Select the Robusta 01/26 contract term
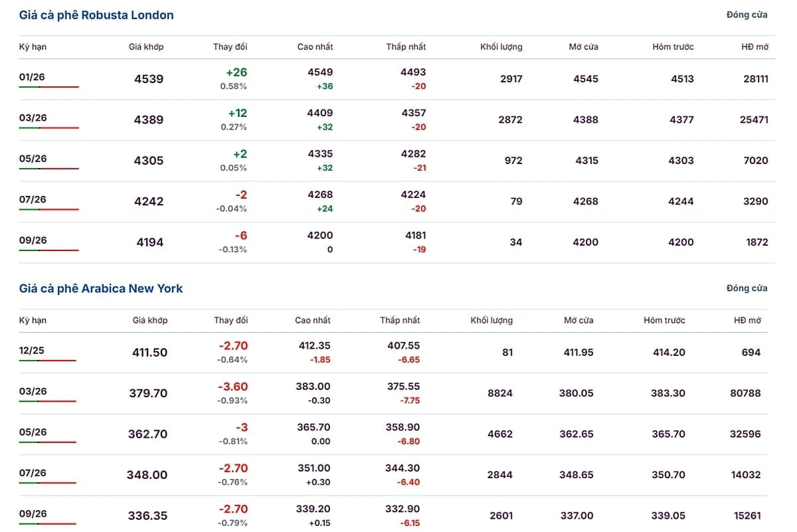 click(33, 77)
